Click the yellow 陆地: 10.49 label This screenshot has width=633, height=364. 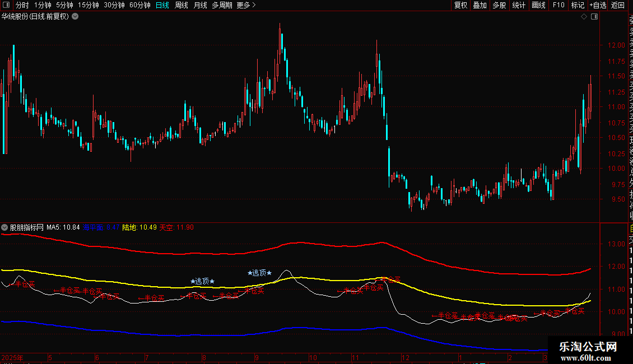[139, 227]
